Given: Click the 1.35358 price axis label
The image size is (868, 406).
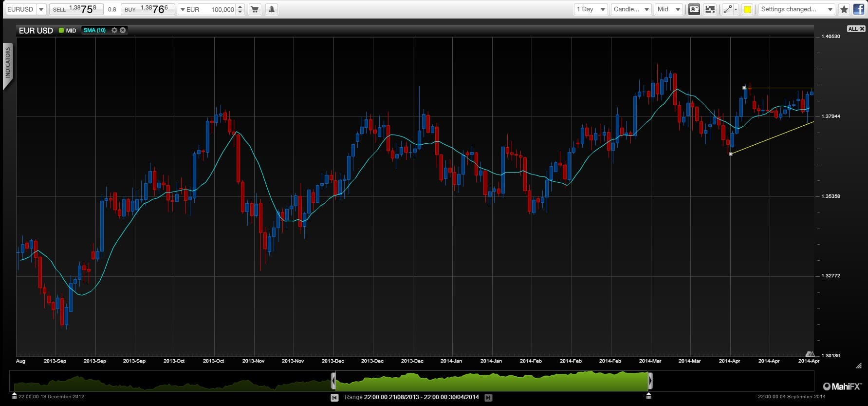Looking at the screenshot, I should pyautogui.click(x=831, y=196).
